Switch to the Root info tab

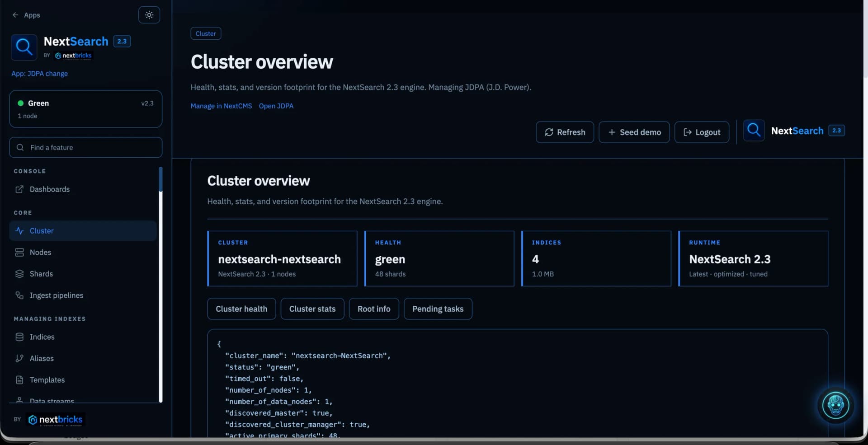coord(374,309)
